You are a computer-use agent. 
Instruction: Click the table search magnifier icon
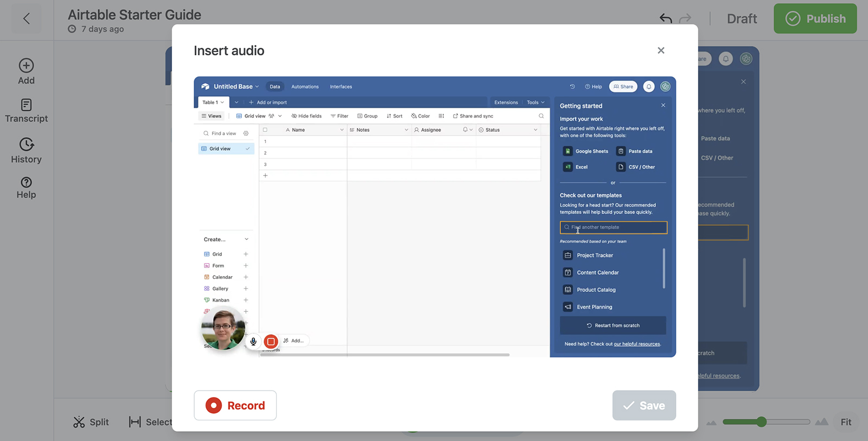tap(541, 116)
